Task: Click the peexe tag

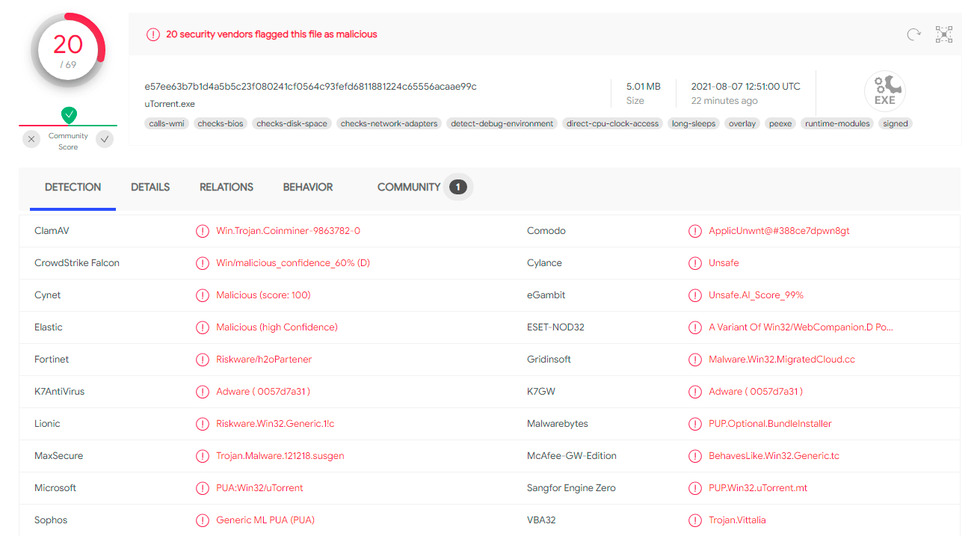Action: point(780,123)
